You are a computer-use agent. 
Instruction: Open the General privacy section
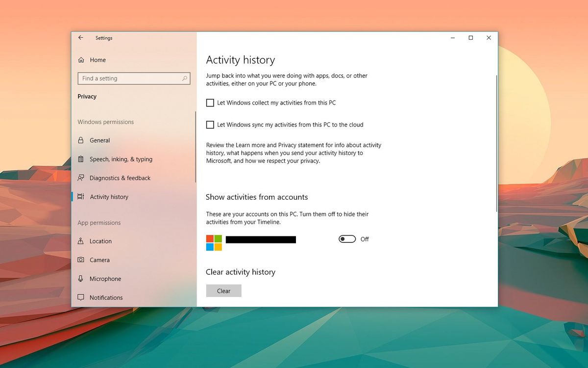100,140
